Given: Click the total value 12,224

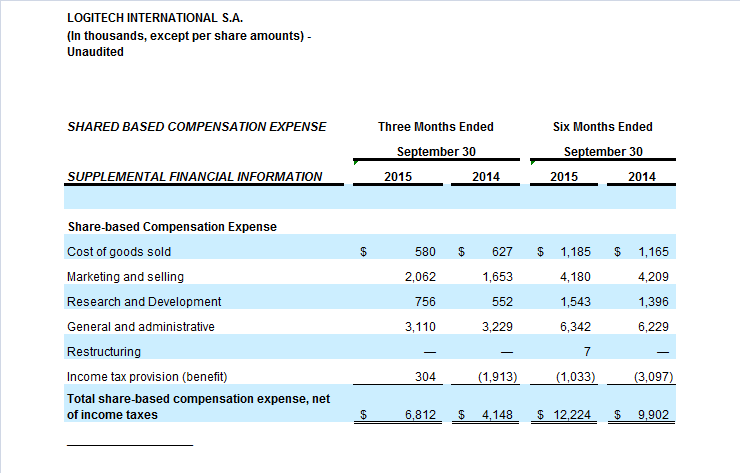Looking at the screenshot, I should pos(572,414).
